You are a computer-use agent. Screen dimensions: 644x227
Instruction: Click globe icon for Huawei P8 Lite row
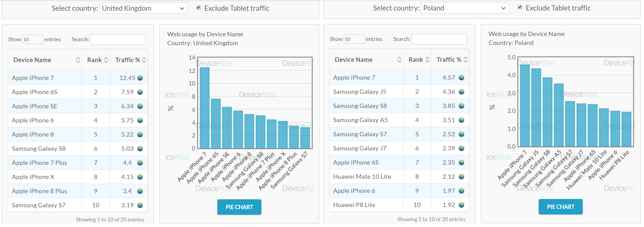[461, 205]
